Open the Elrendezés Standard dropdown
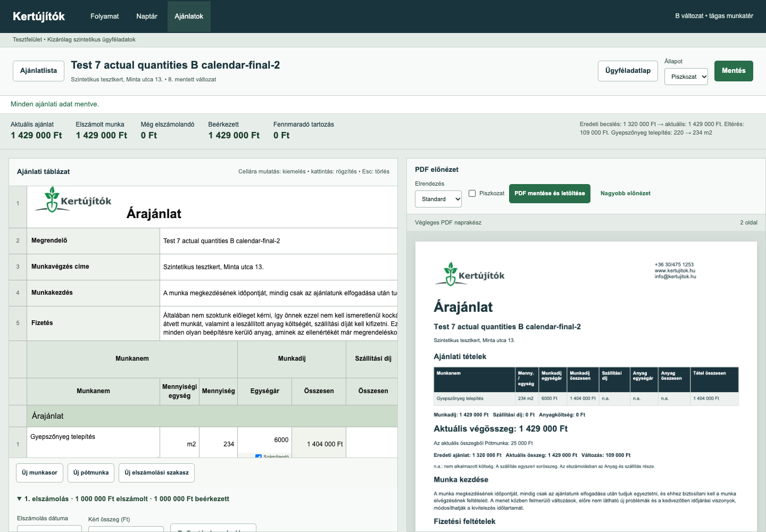Viewport: 766px width, 532px height. 438,199
